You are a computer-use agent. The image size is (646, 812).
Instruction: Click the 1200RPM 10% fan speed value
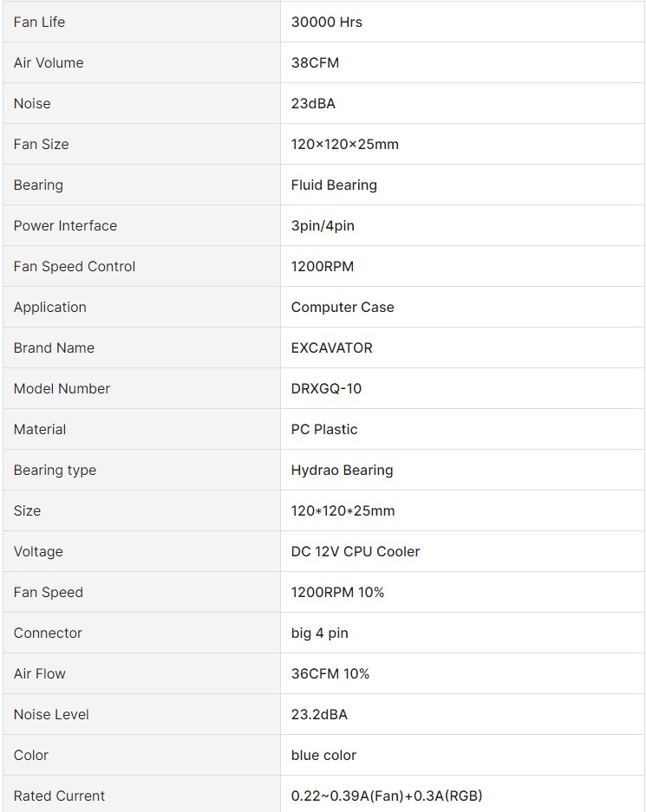(337, 592)
